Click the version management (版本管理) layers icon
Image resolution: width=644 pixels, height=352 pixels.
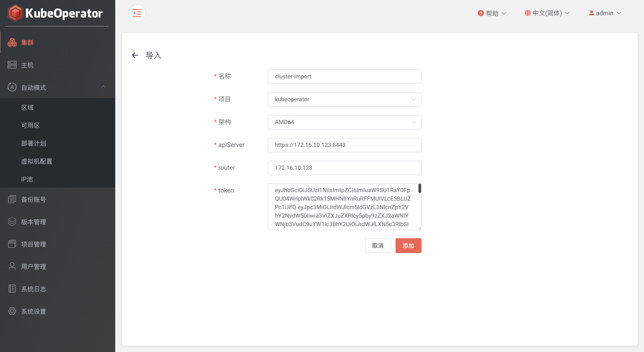pyautogui.click(x=12, y=222)
